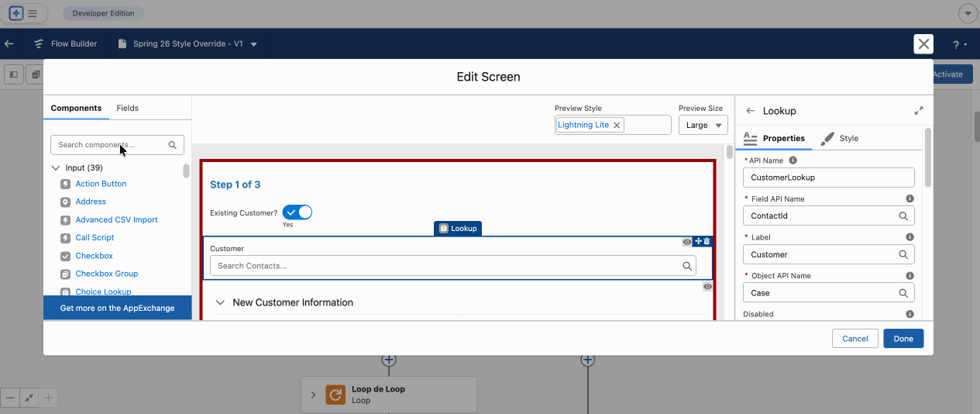Toggle visibility eye on Lookup component
The width and height of the screenshot is (980, 414).
pos(686,242)
